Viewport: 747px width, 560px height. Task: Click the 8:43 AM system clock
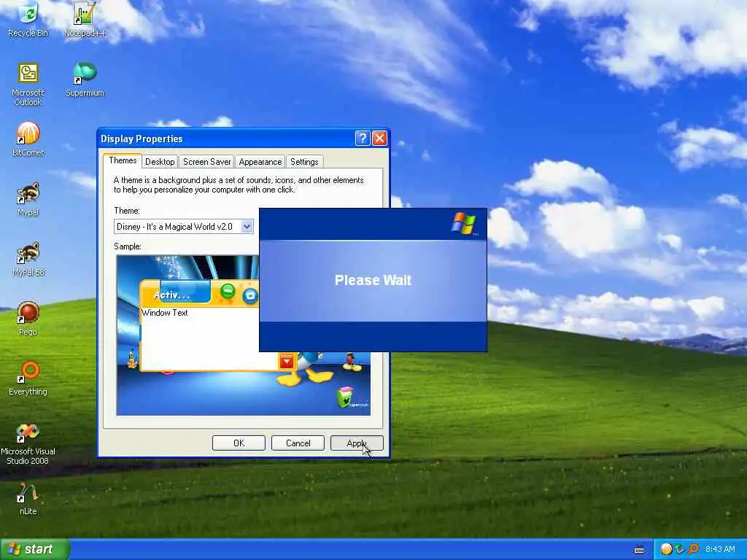[x=720, y=550]
